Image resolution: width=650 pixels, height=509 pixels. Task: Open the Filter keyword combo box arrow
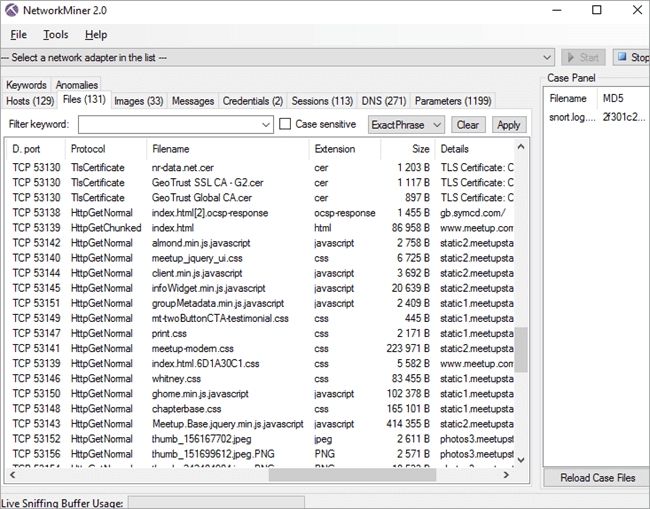point(265,125)
